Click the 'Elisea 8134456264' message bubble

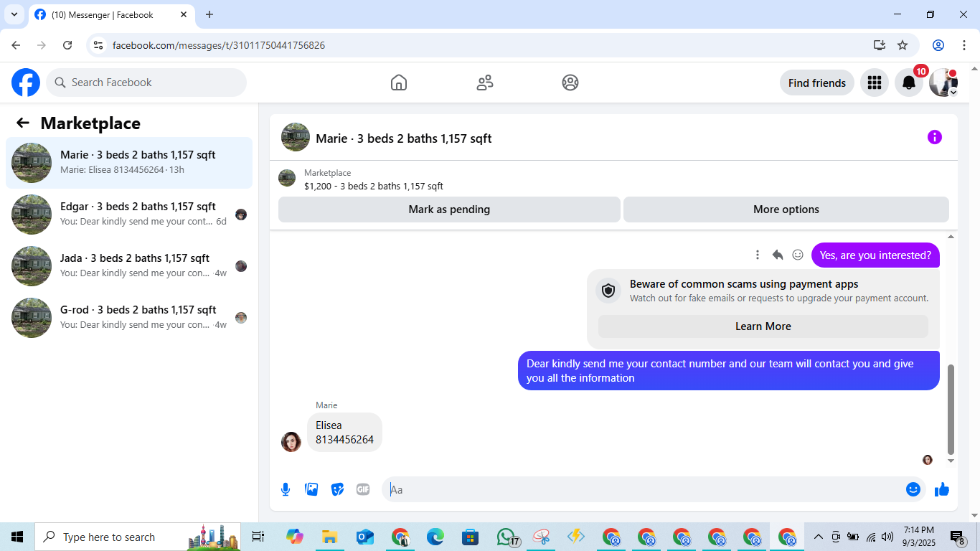(x=344, y=432)
